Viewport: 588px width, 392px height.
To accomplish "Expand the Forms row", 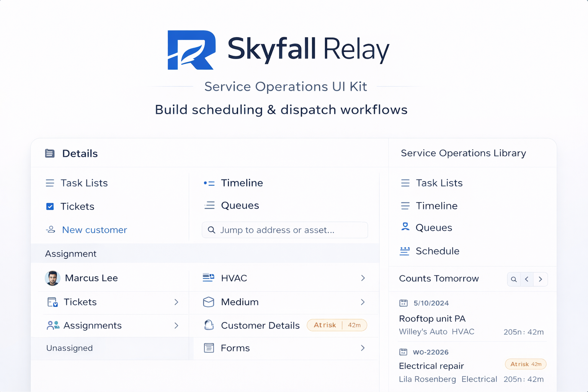I will point(363,348).
